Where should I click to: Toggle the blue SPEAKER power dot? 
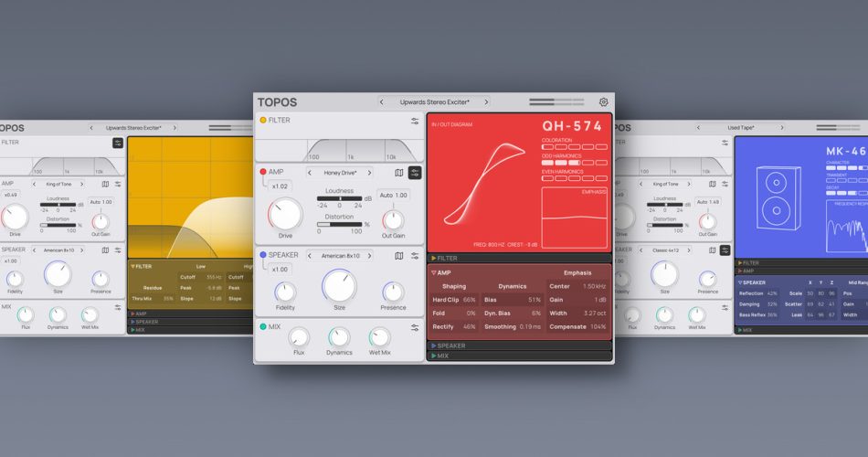tap(263, 256)
